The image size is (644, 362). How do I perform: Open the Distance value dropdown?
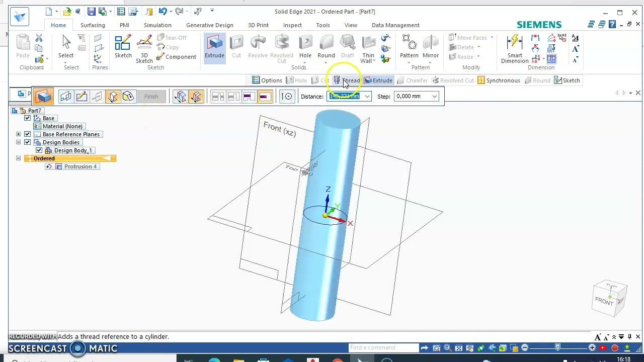367,97
